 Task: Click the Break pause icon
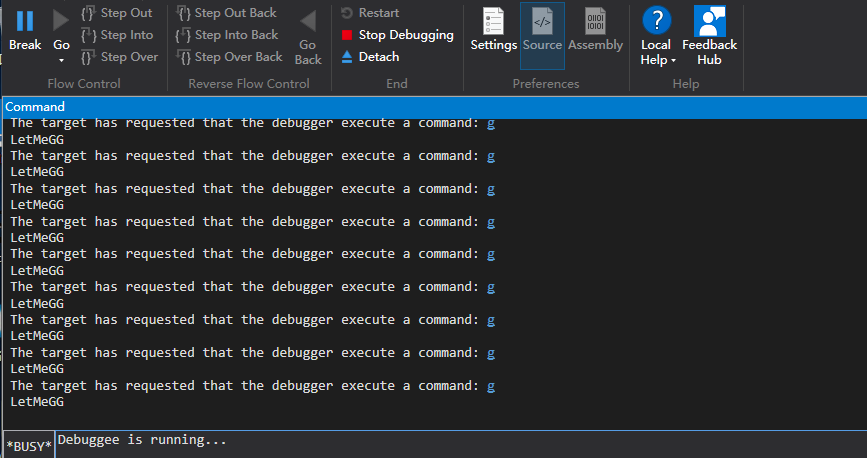tap(25, 21)
